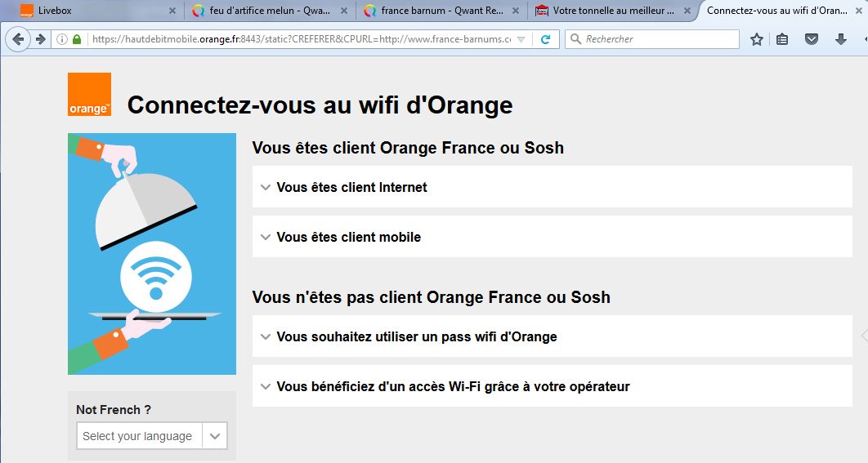This screenshot has width=868, height=463.
Task: Switch to france barnum Qwant tab
Action: pos(441,11)
